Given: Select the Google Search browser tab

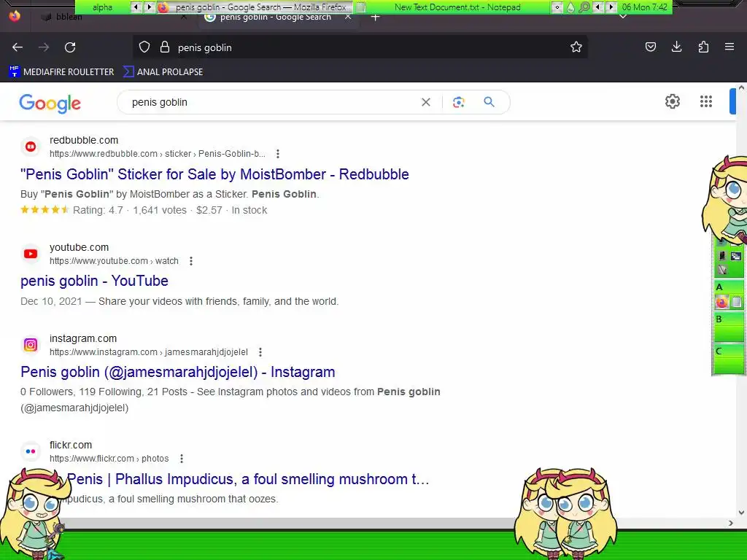Looking at the screenshot, I should (x=278, y=17).
